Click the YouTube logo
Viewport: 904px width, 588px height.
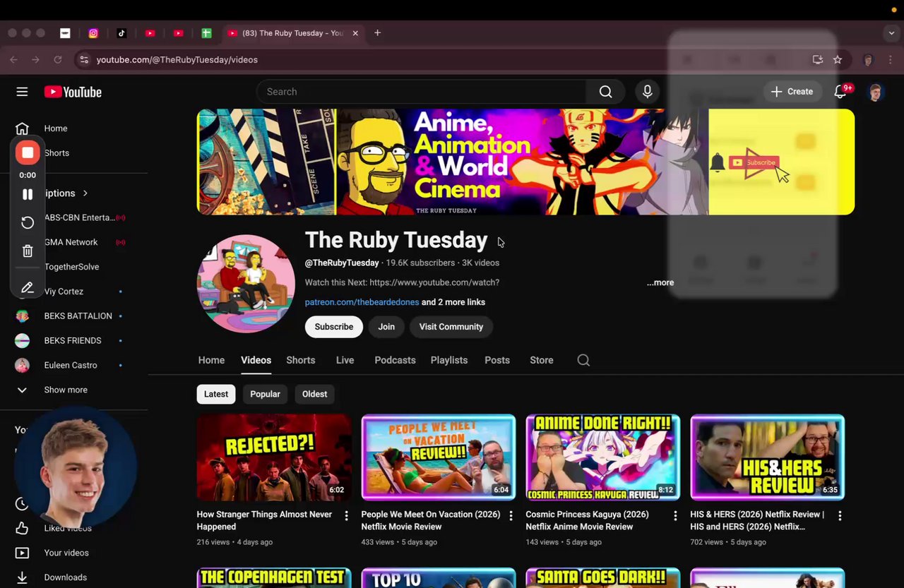[73, 92]
